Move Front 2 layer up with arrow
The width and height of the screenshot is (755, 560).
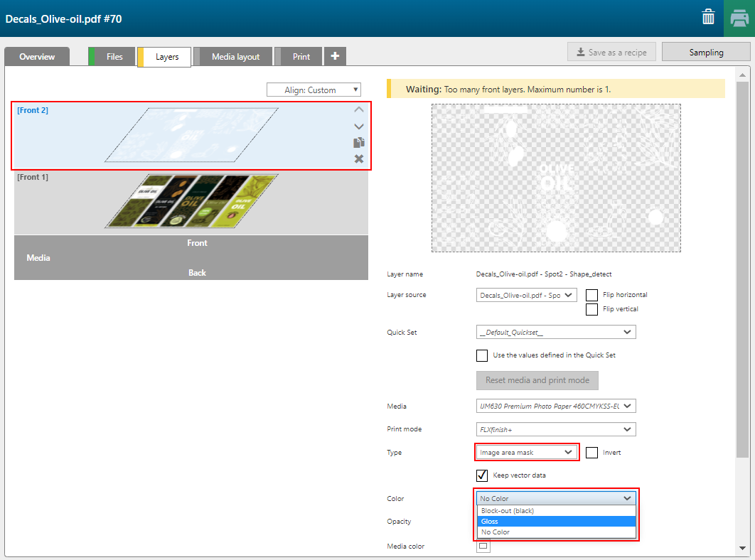(359, 109)
